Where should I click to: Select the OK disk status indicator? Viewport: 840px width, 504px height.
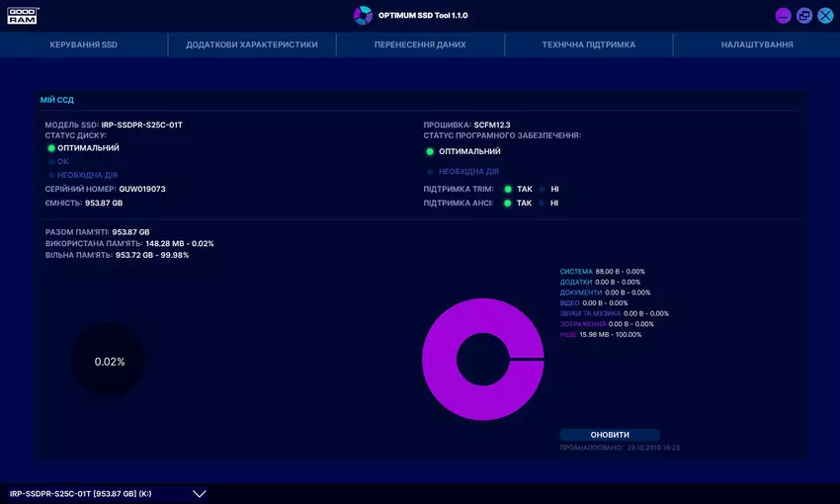(51, 161)
